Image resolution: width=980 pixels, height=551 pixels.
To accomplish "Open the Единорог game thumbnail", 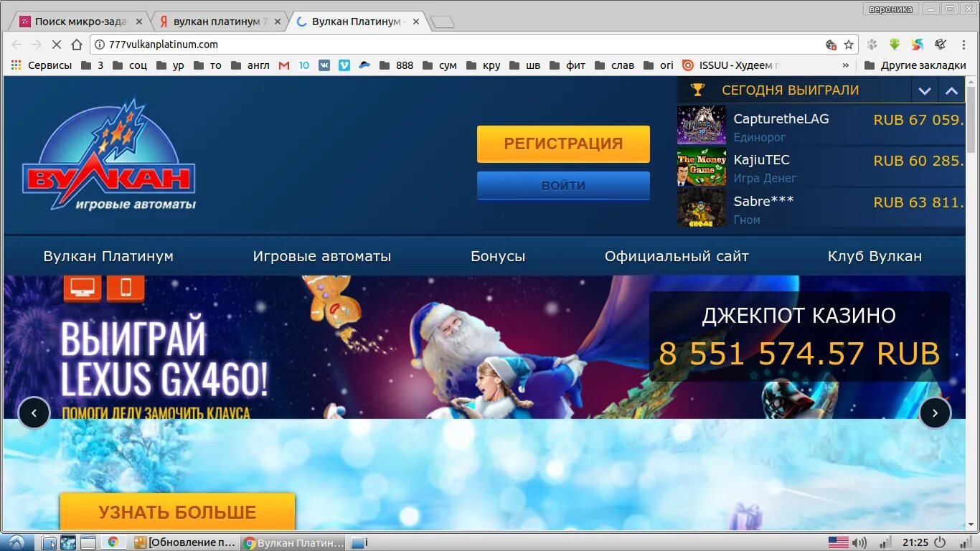I will click(x=702, y=125).
